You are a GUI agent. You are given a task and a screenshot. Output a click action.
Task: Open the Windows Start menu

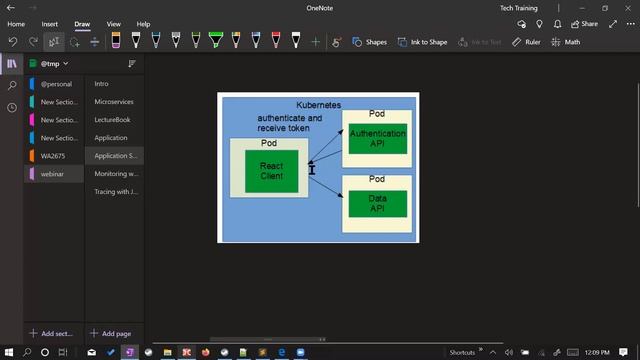(x=9, y=352)
